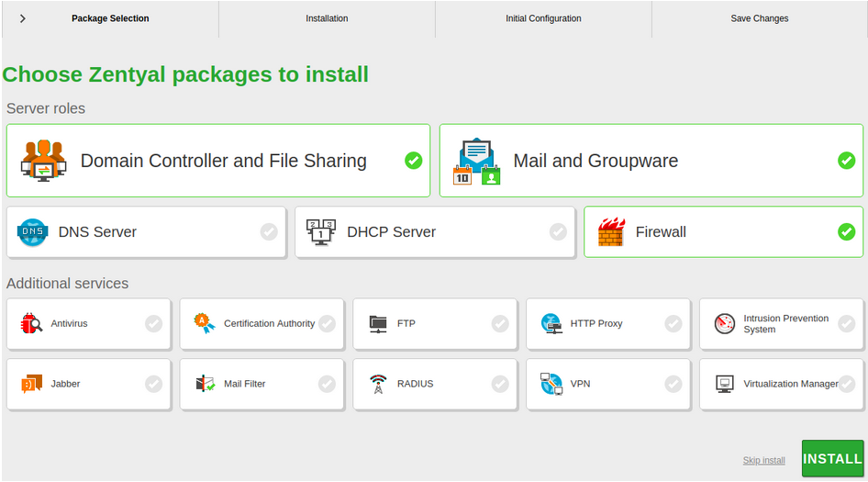Switch to the Installation step tab
The height and width of the screenshot is (482, 868).
(327, 18)
